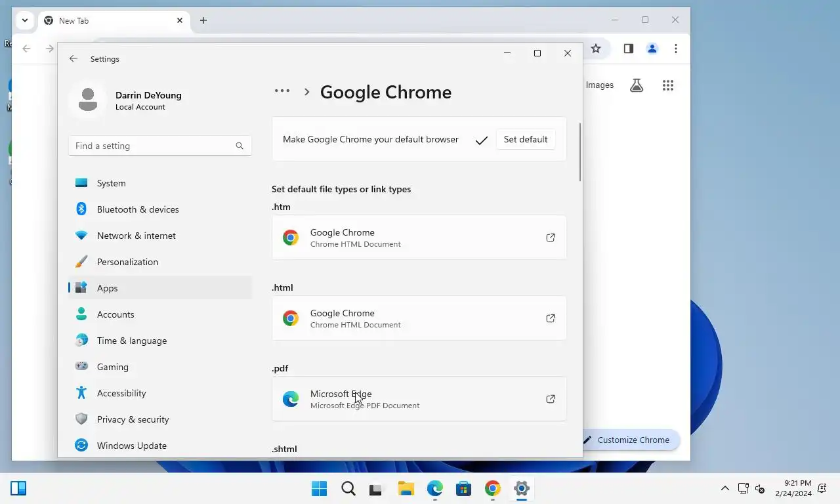Minimize the Settings window
The height and width of the screenshot is (504, 840).
pyautogui.click(x=507, y=53)
